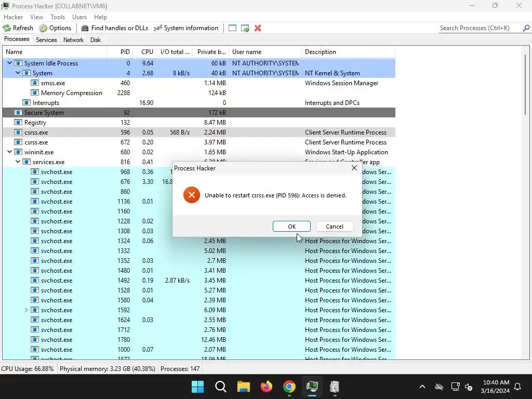Open System information graph icon

point(158,28)
